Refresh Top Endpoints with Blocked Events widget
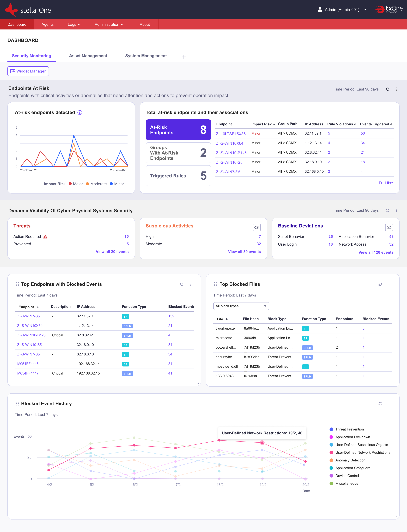The height and width of the screenshot is (532, 407). tap(182, 284)
